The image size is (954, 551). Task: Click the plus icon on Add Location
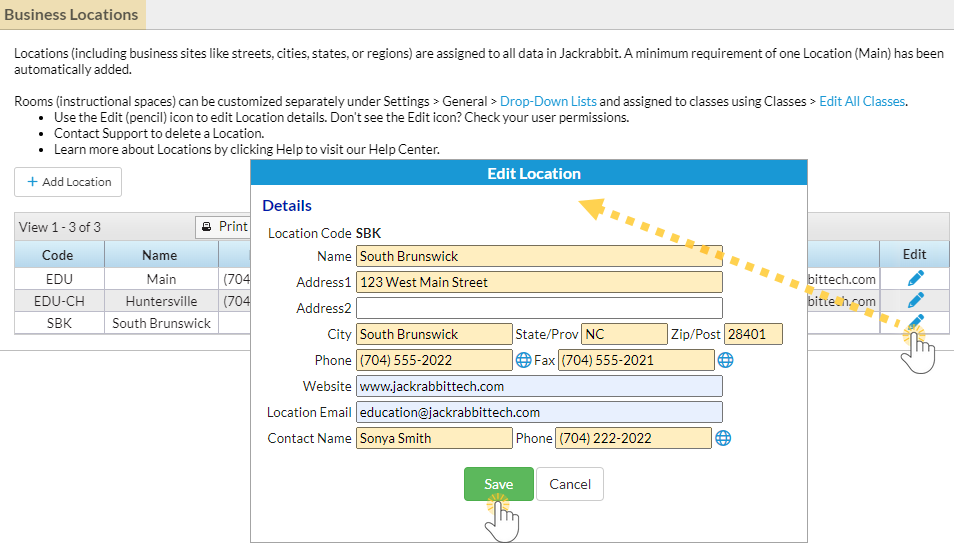pyautogui.click(x=32, y=182)
